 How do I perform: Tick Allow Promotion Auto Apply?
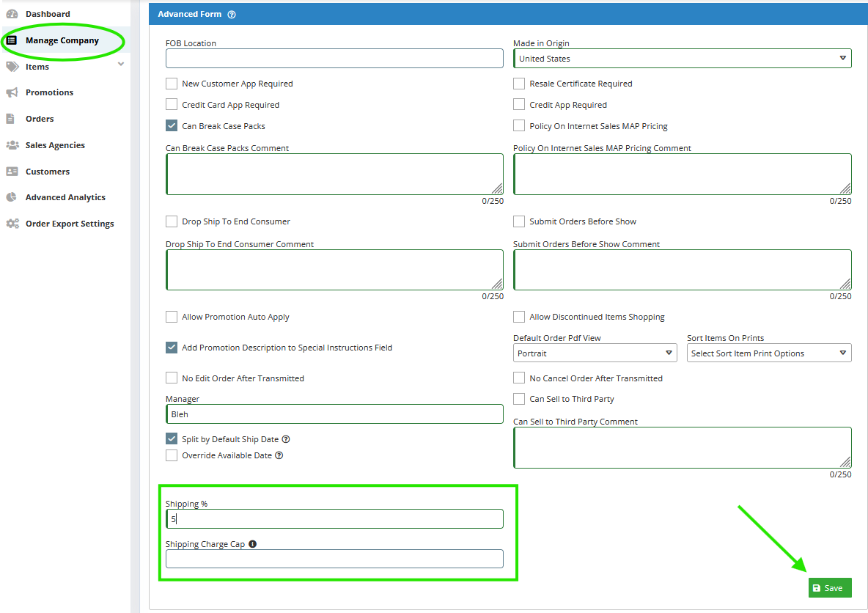(x=172, y=317)
